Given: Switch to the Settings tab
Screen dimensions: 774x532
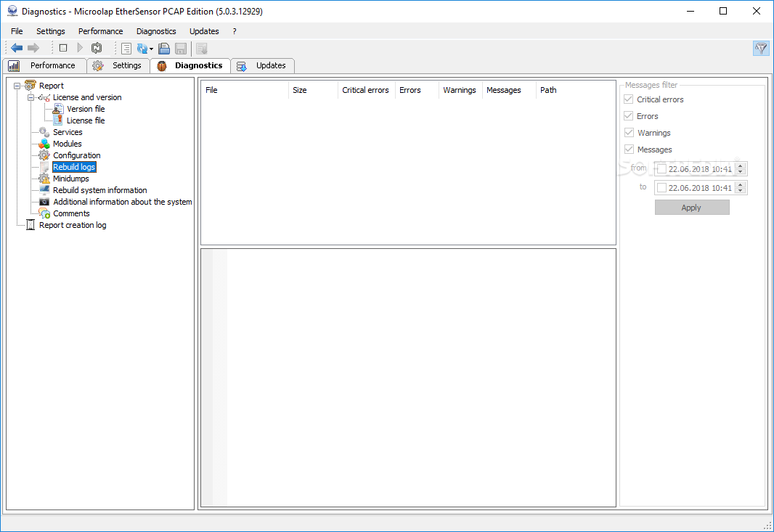Looking at the screenshot, I should coord(118,65).
